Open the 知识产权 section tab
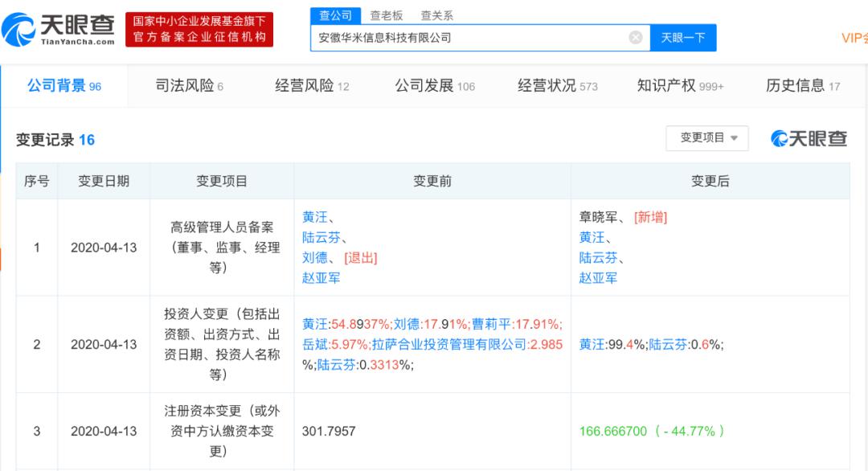Screen dimensions: 868x471 click(x=681, y=86)
